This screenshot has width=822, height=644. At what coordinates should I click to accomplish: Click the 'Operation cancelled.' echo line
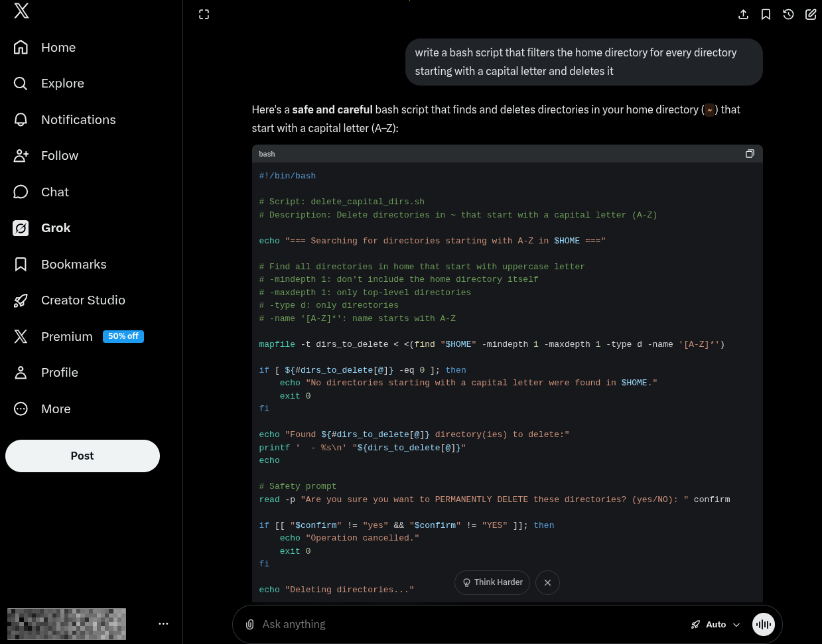(350, 538)
